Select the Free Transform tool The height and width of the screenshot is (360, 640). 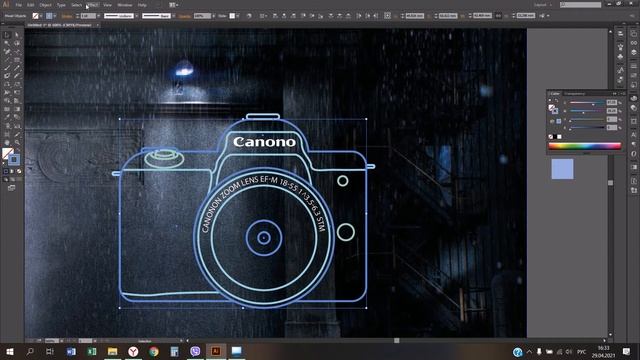(17, 93)
